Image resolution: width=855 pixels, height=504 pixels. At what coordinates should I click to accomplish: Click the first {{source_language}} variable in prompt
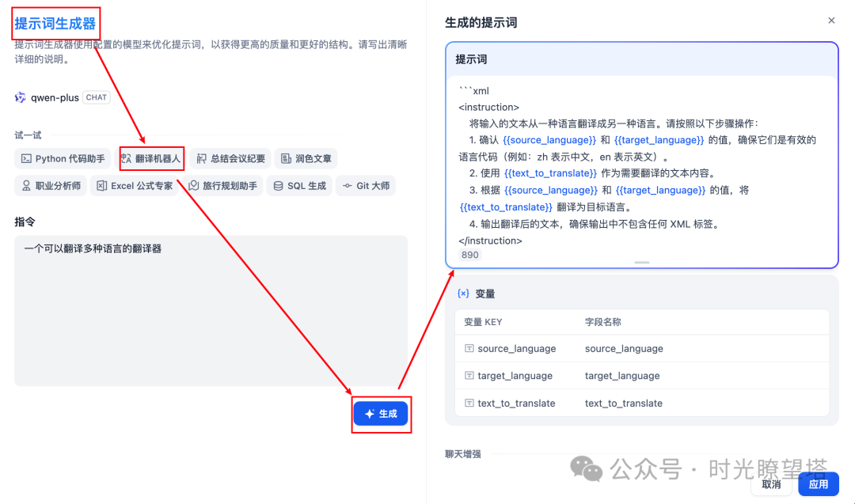click(x=549, y=140)
